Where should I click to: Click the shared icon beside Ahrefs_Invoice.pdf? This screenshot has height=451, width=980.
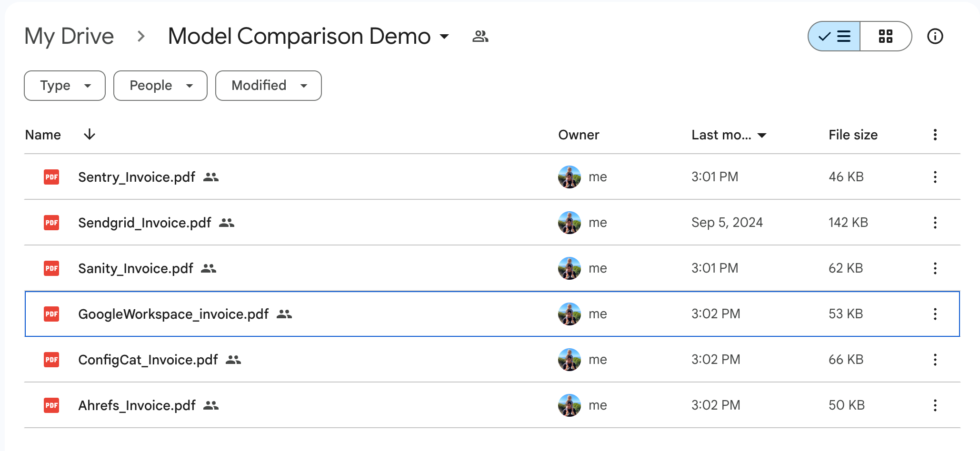[211, 405]
